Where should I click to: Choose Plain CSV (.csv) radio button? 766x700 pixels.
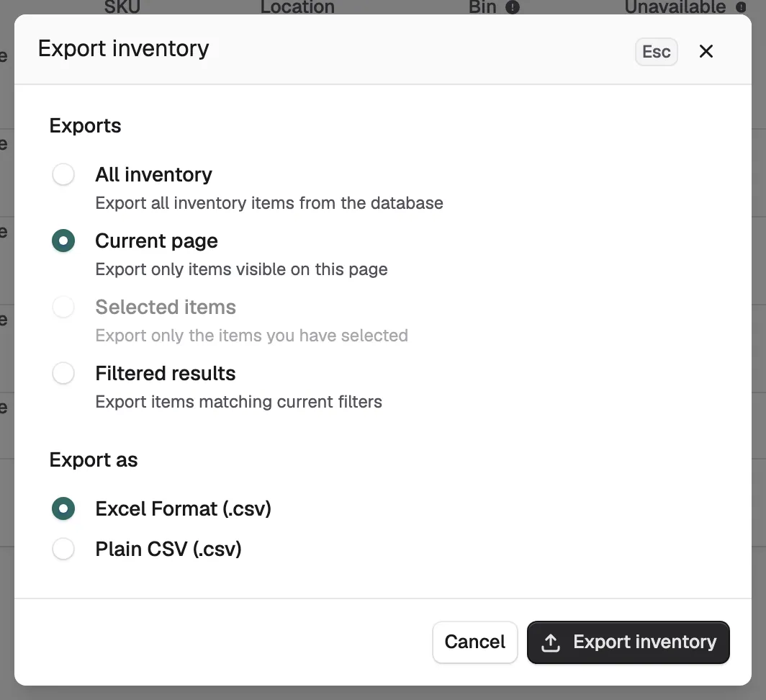(x=63, y=549)
